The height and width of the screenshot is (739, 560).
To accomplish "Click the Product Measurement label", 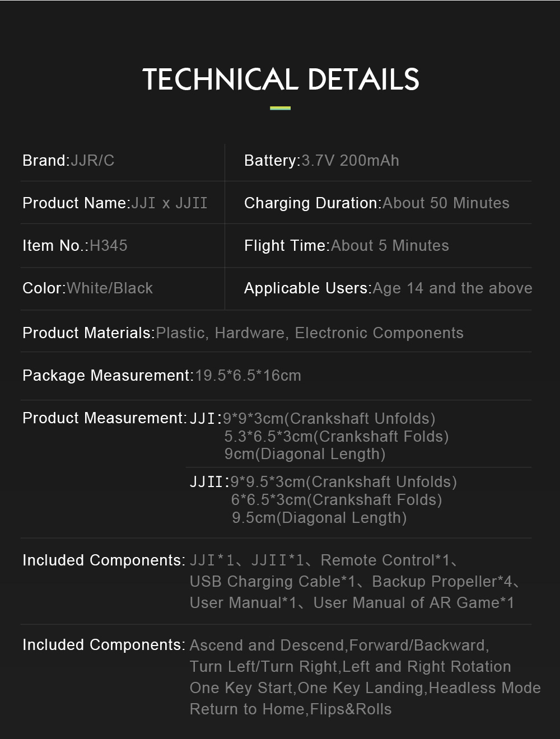I will tap(104, 418).
